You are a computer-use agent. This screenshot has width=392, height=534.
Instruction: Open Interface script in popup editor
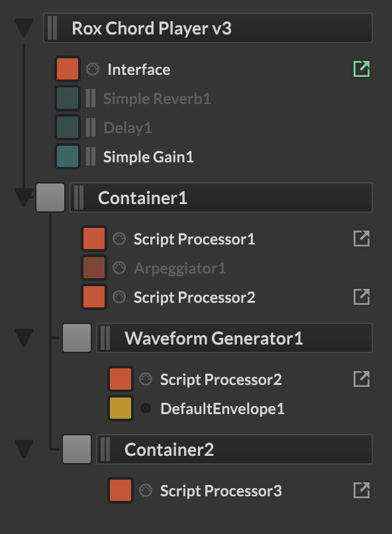[362, 69]
